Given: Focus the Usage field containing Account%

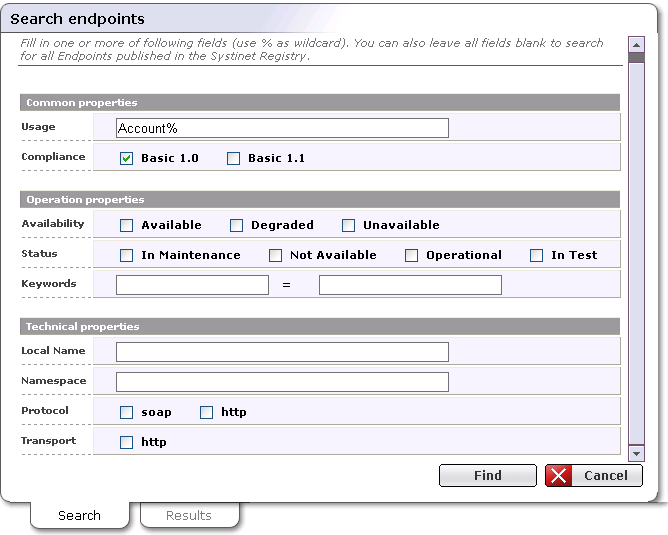Looking at the screenshot, I should point(282,128).
